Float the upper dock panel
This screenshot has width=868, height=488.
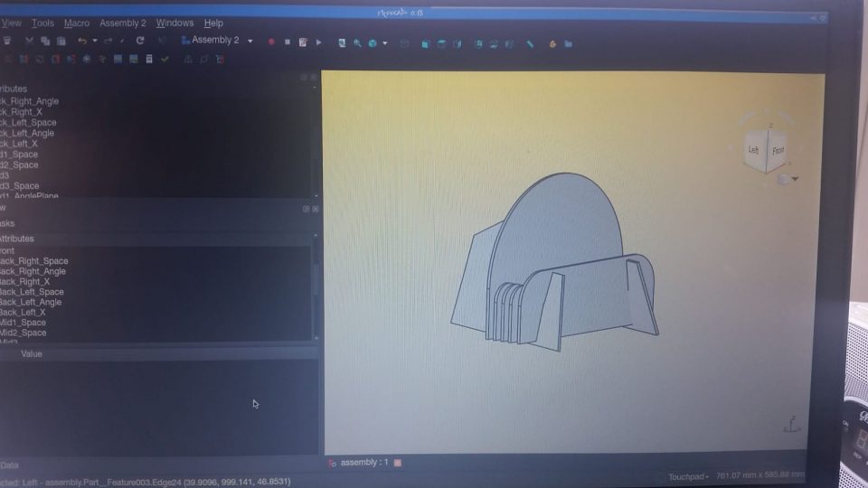tap(304, 78)
